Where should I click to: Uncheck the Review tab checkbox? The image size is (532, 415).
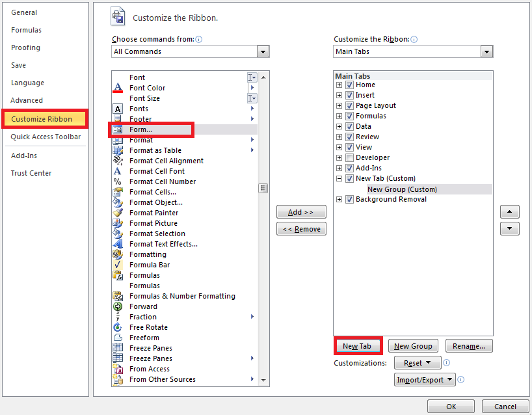coord(349,137)
